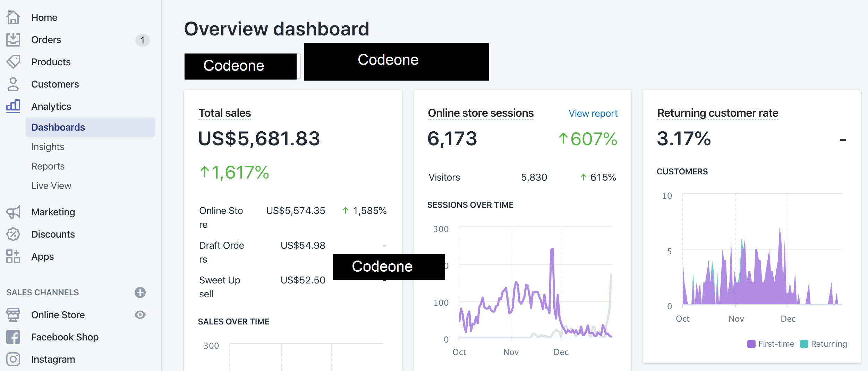
Task: Click View report link for sessions
Action: pyautogui.click(x=593, y=113)
